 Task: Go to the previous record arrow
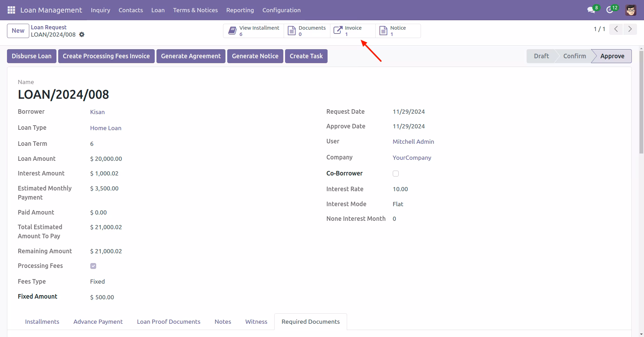[616, 29]
